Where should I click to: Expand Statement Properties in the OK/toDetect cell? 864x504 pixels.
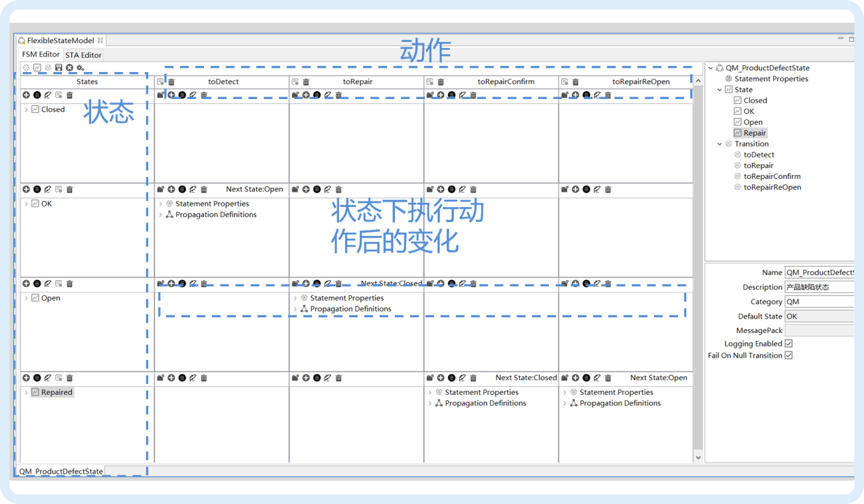click(161, 204)
